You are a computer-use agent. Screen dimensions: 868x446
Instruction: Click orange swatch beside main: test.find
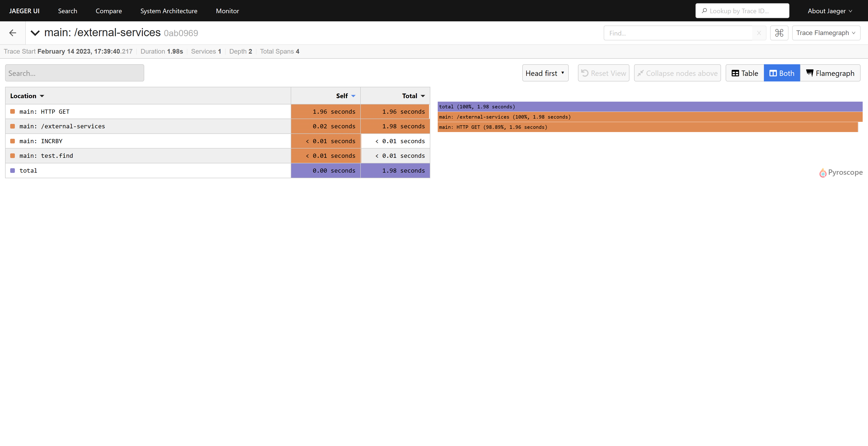click(x=13, y=155)
